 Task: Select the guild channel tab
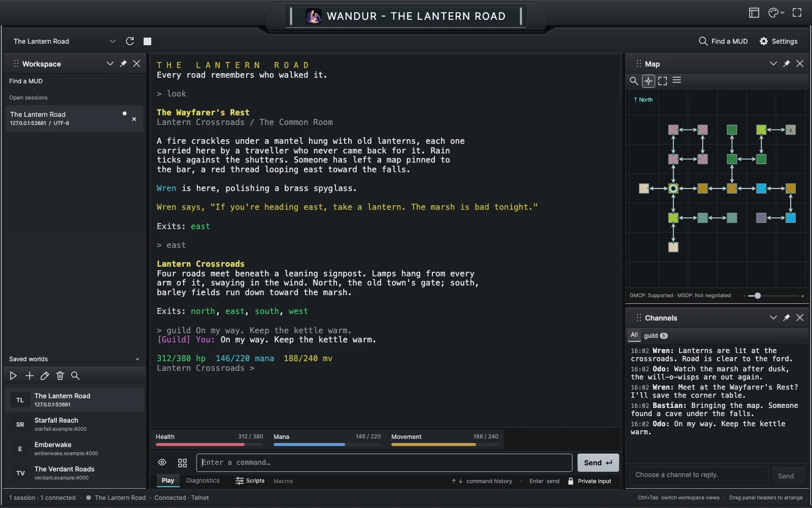(655, 336)
